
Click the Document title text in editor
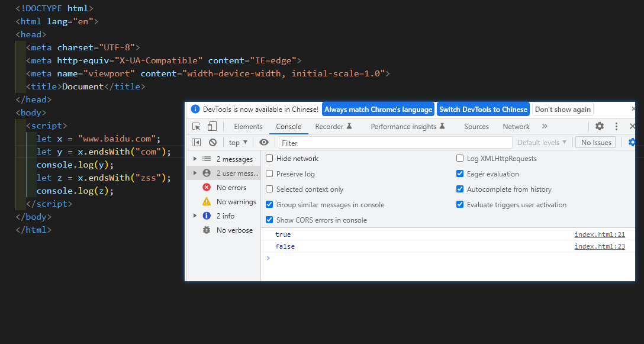point(83,86)
